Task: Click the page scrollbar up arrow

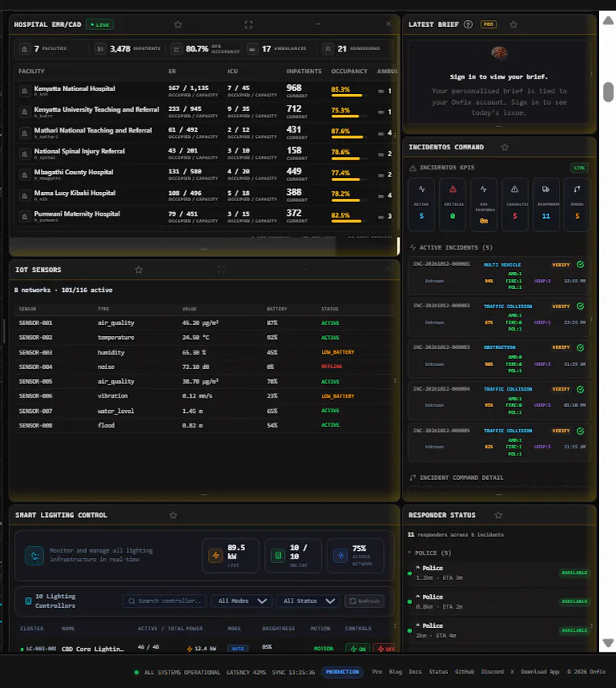Action: pos(608,21)
